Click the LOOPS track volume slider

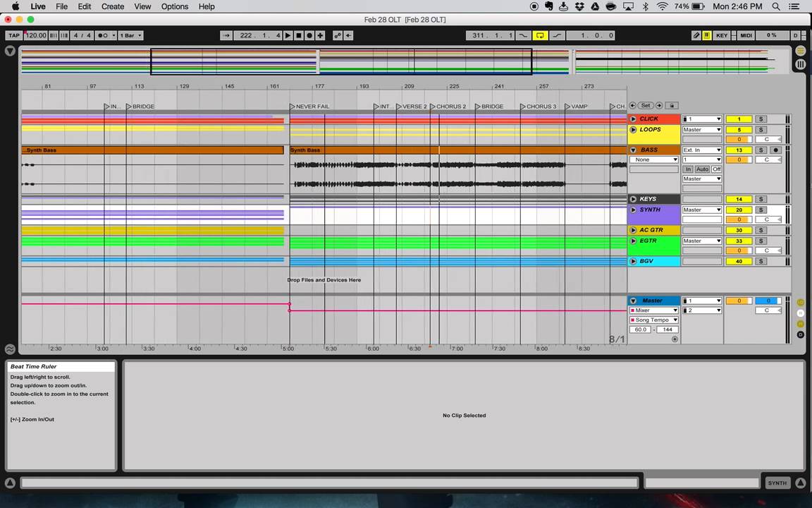pos(739,139)
